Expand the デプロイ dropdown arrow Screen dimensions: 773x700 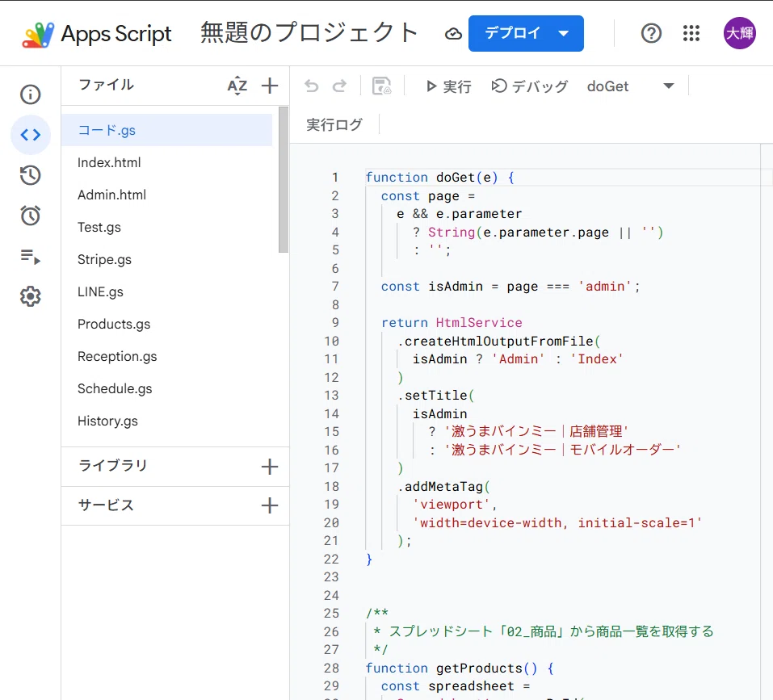[x=564, y=33]
